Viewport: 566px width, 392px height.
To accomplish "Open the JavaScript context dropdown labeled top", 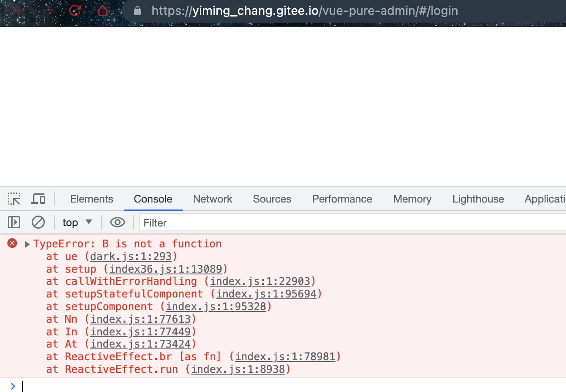I will (x=77, y=222).
